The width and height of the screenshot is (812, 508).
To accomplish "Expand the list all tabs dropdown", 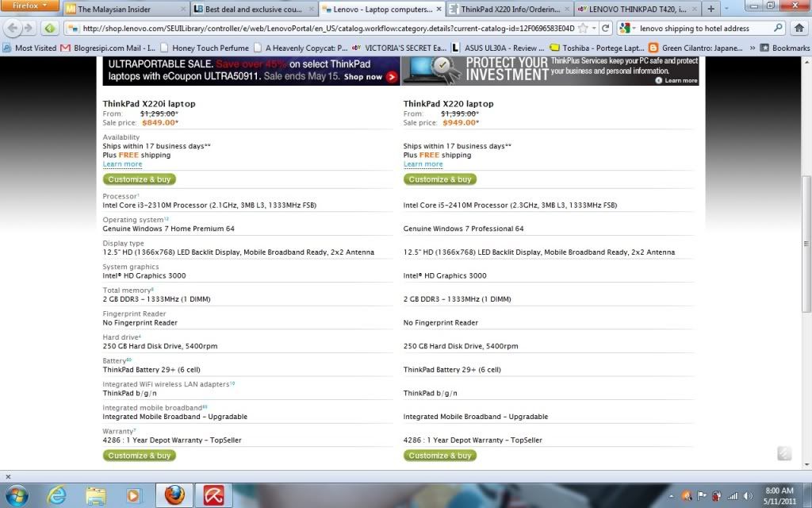I will (726, 10).
